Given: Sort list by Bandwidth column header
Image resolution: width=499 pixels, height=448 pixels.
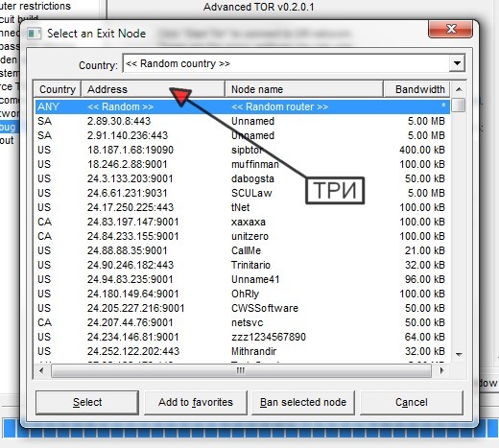Looking at the screenshot, I should [416, 89].
